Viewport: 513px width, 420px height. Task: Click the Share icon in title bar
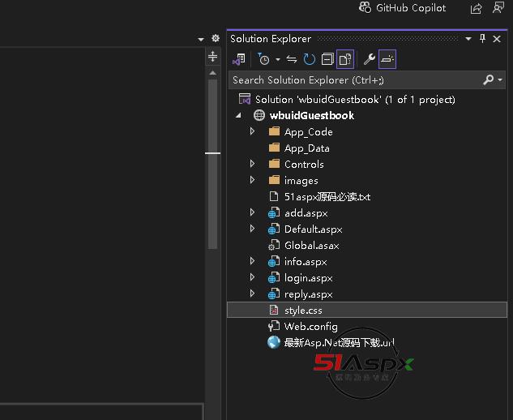coord(476,8)
